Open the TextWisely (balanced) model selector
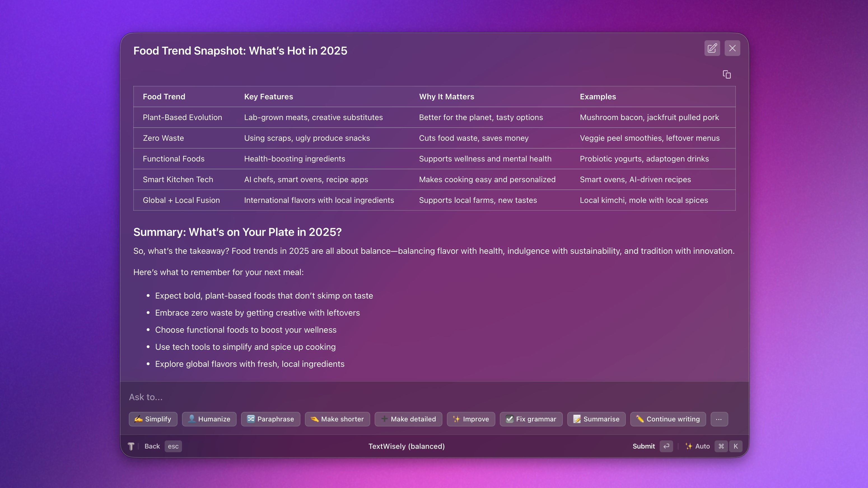 pos(406,446)
